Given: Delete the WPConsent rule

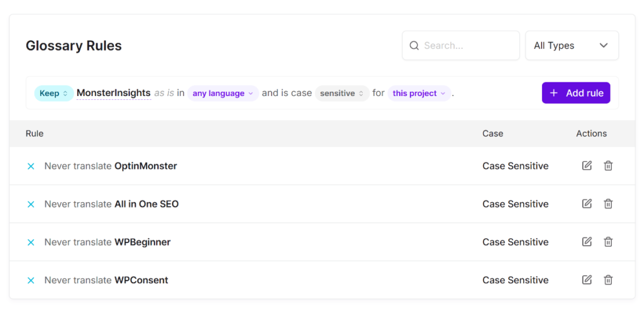Looking at the screenshot, I should click(x=608, y=280).
